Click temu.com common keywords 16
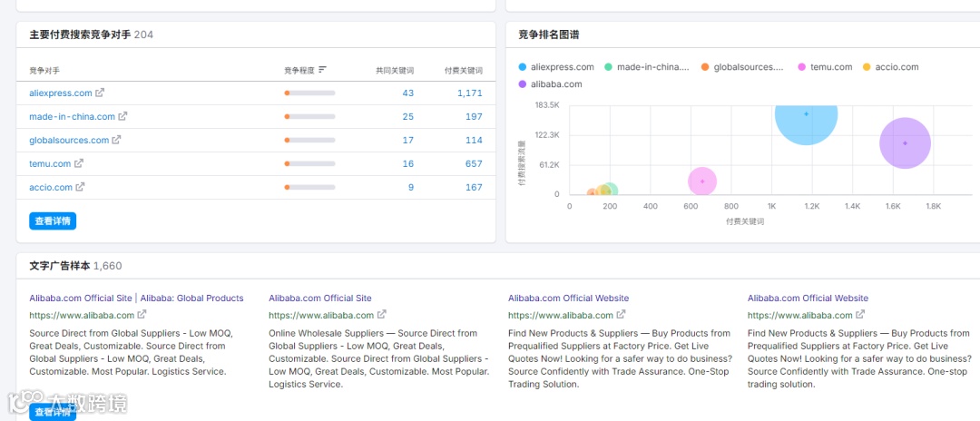Screen dimensions: 980x421 pos(408,163)
